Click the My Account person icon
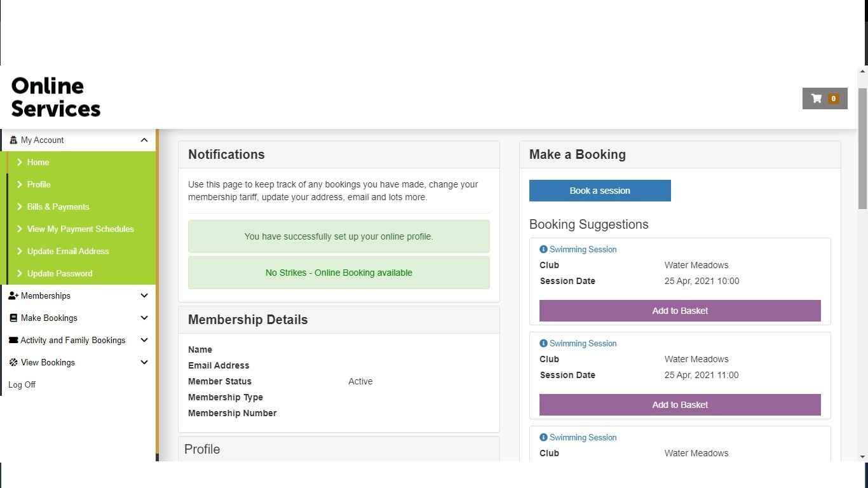868x488 pixels. tap(13, 140)
